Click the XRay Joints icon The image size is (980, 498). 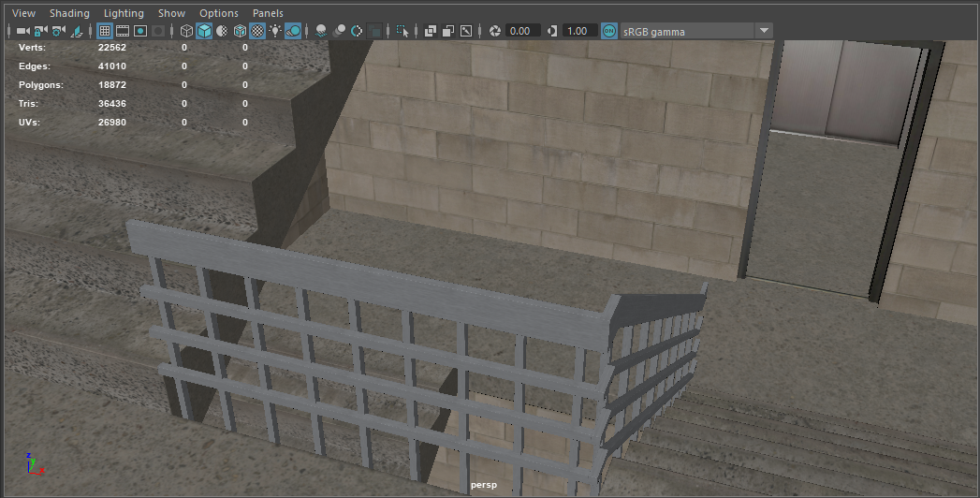(466, 31)
